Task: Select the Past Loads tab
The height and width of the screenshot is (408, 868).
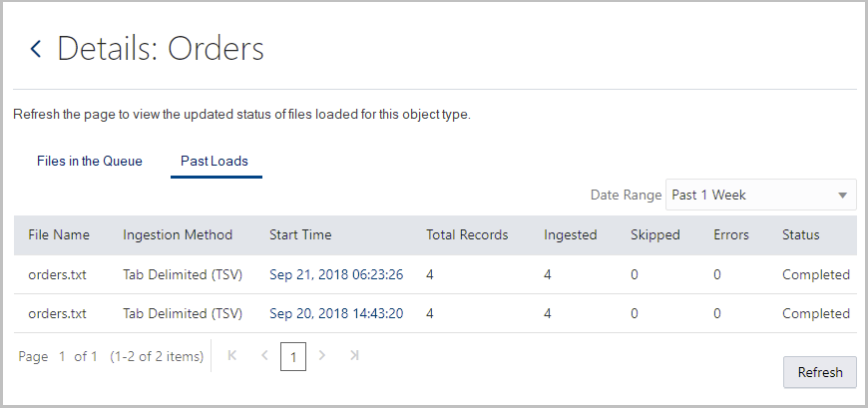Action: coord(215,161)
